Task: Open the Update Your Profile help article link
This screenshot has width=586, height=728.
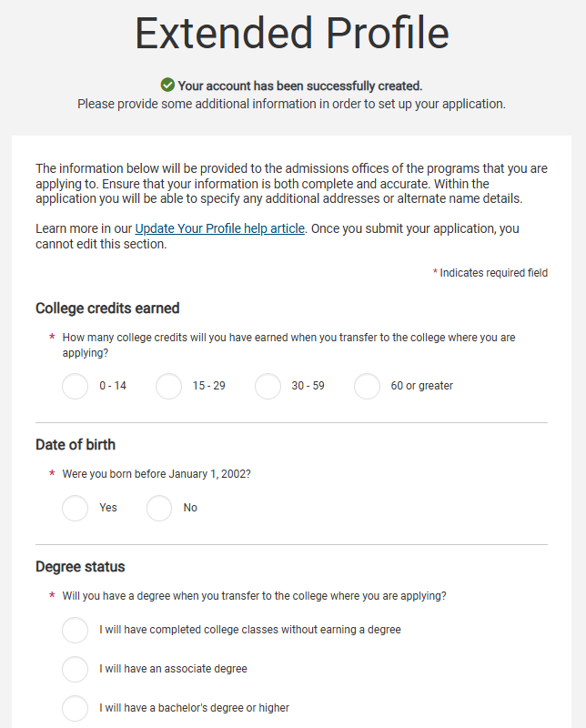Action: (x=219, y=228)
